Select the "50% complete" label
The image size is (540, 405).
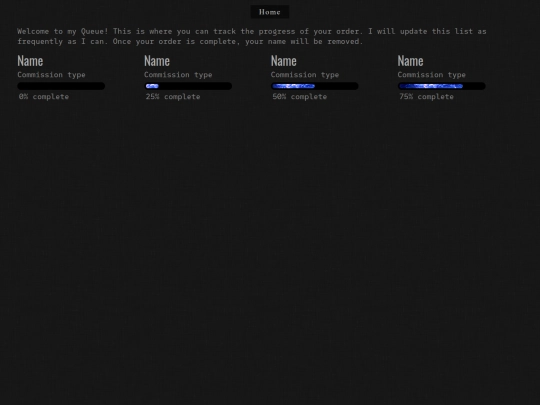pyautogui.click(x=300, y=97)
